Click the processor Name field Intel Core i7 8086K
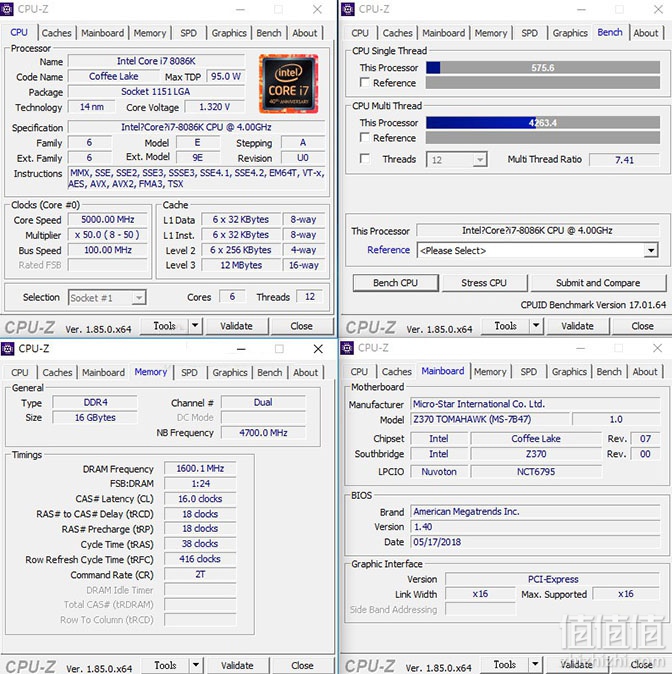The image size is (672, 674). [156, 61]
